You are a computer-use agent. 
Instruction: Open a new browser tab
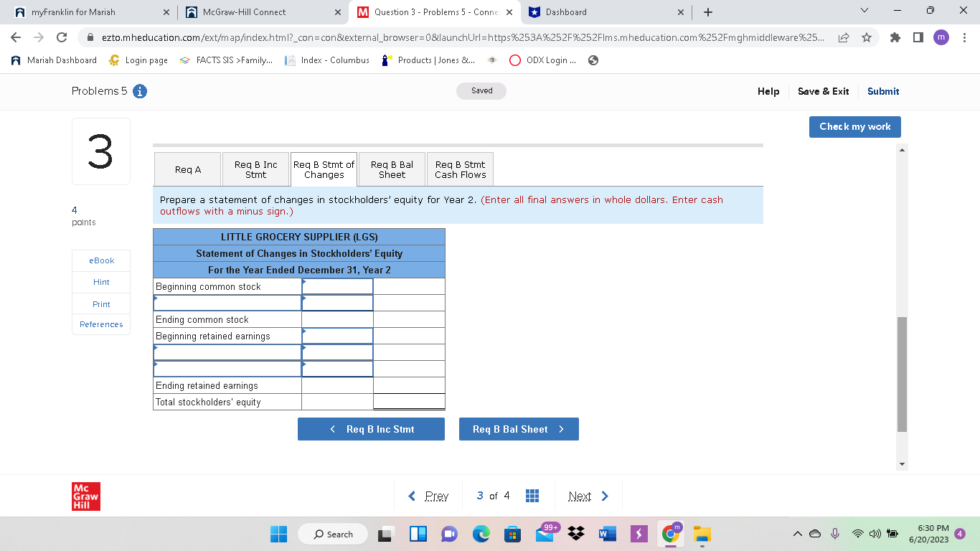(x=708, y=12)
